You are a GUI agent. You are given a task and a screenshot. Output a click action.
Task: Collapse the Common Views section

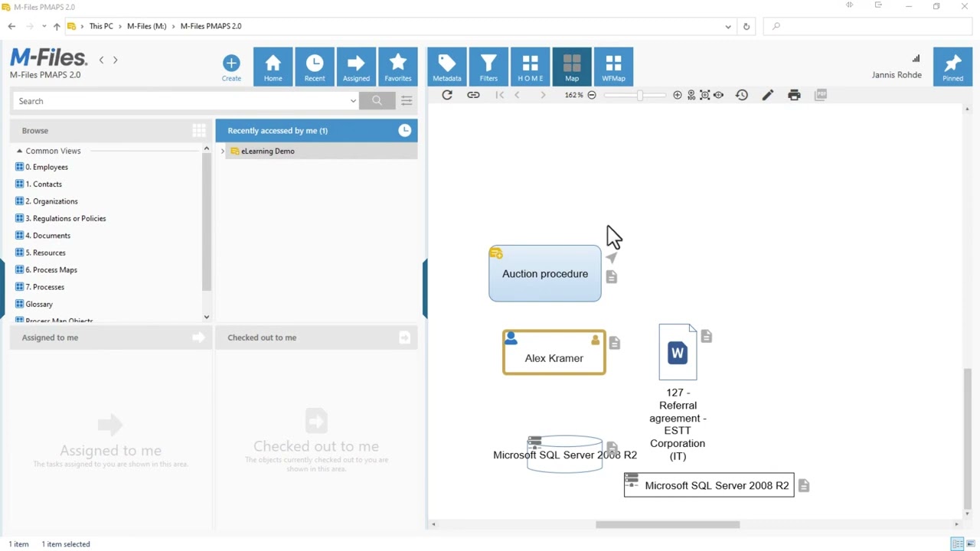point(19,151)
